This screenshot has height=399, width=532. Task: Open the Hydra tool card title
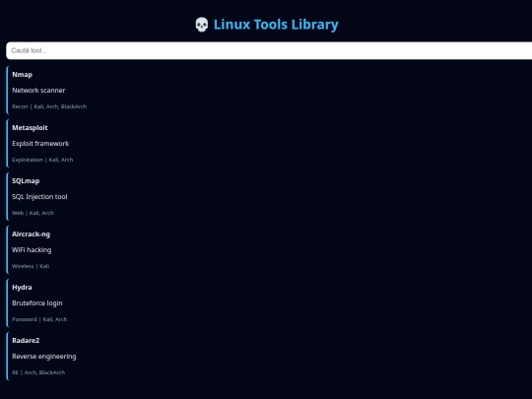22,288
